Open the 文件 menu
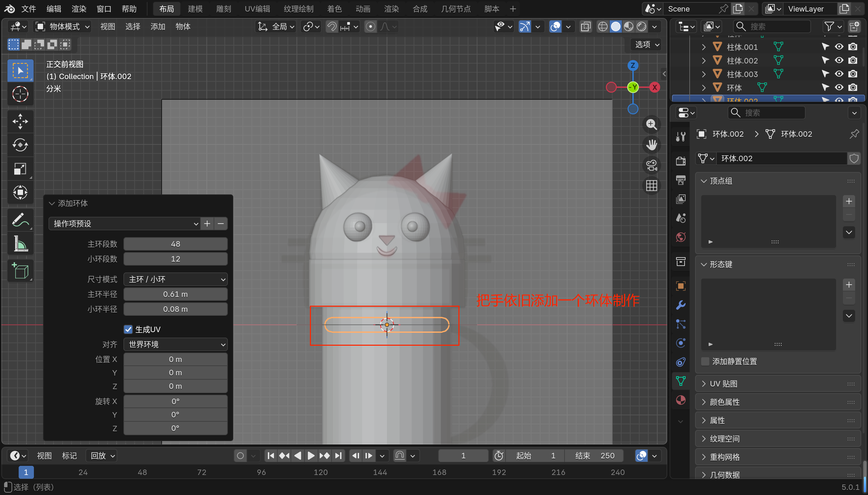This screenshot has width=868, height=495. [x=28, y=9]
